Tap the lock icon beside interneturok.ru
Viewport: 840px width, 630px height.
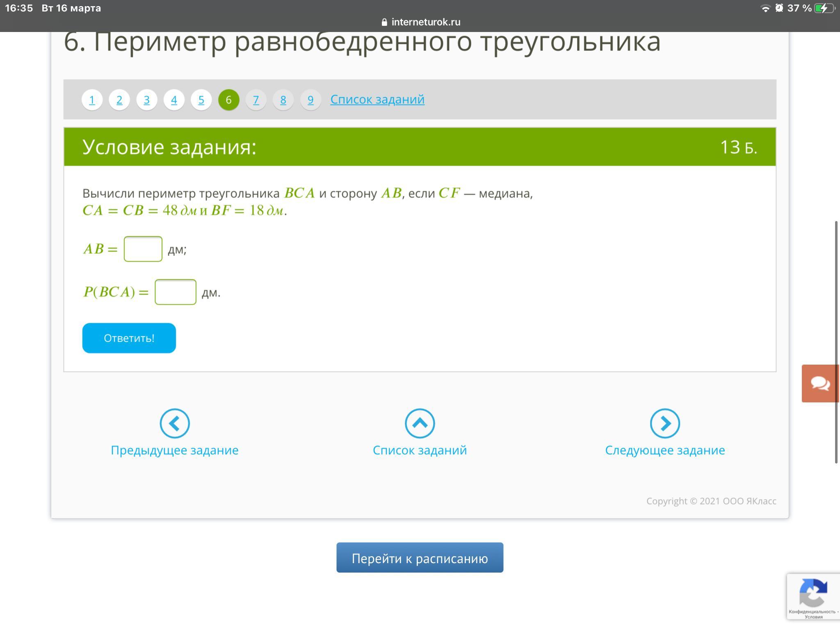coord(384,22)
